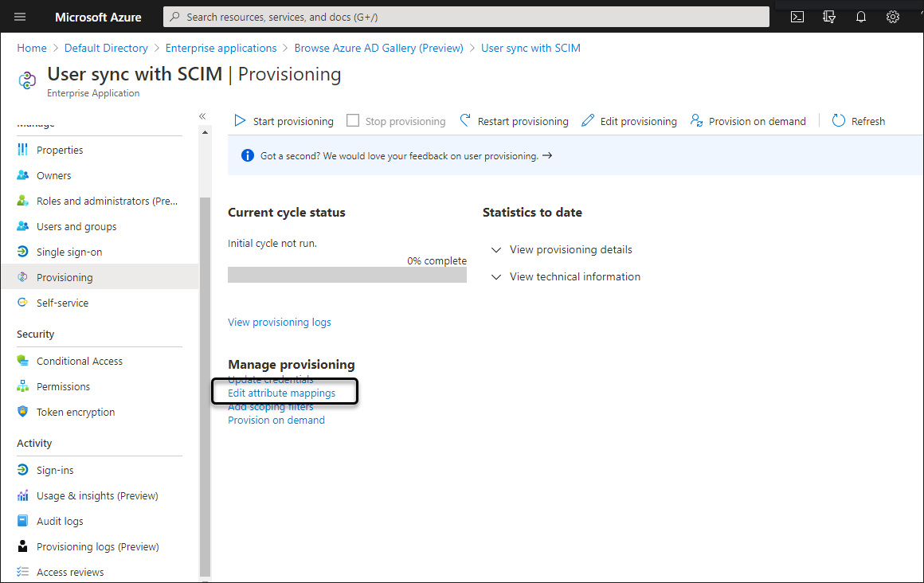Click Edit attribute mappings link
924x583 pixels.
pos(282,393)
